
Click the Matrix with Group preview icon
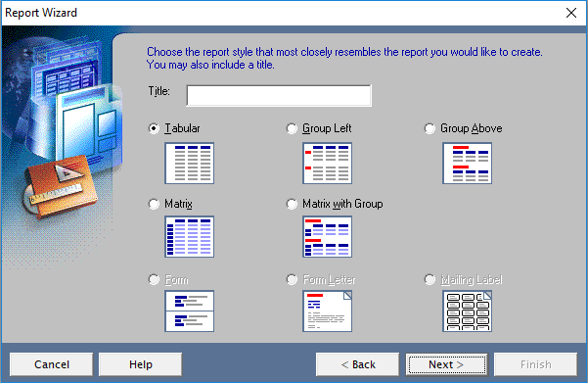click(328, 237)
